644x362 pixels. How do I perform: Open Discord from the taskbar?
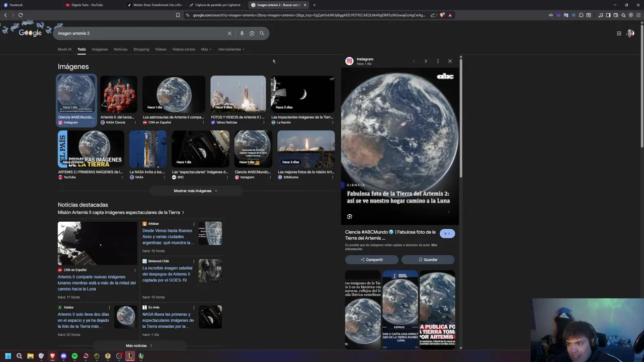(63, 356)
